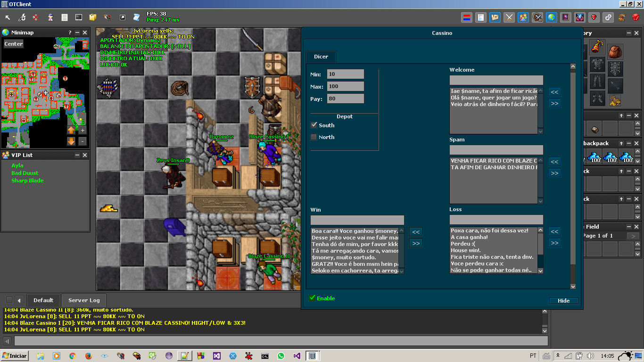Screen dimensions: 644x362
Task: Toggle the North depot checkbox
Action: (x=314, y=137)
